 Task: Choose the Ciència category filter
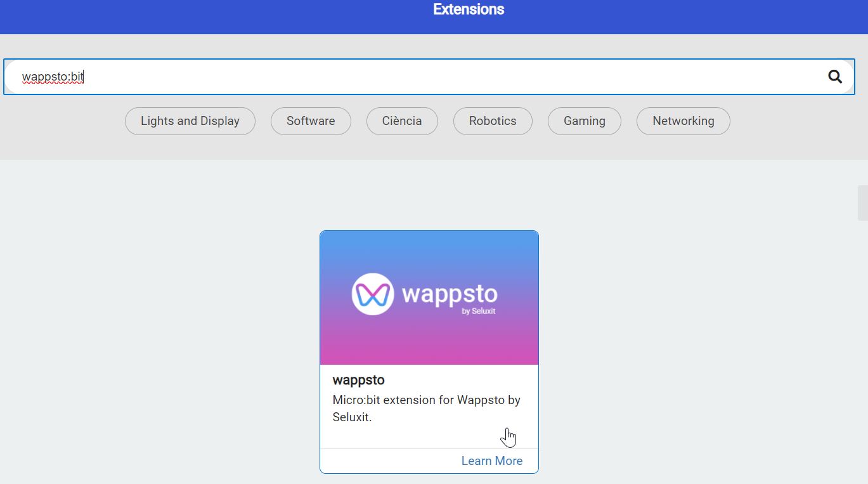click(402, 121)
